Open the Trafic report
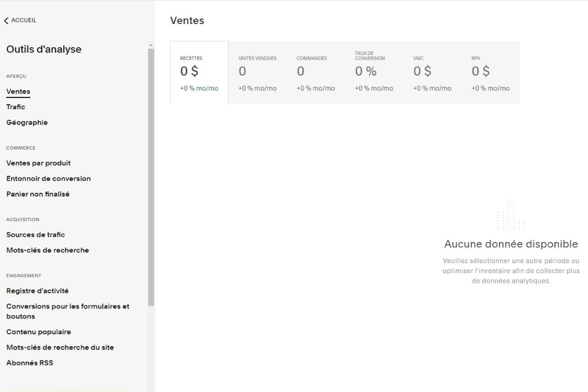This screenshot has height=392, width=588. pyautogui.click(x=15, y=106)
